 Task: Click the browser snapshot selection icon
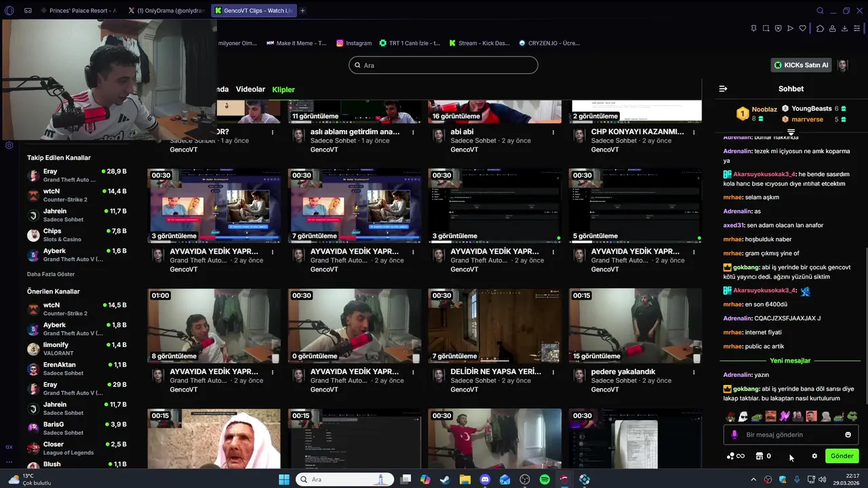(x=766, y=28)
